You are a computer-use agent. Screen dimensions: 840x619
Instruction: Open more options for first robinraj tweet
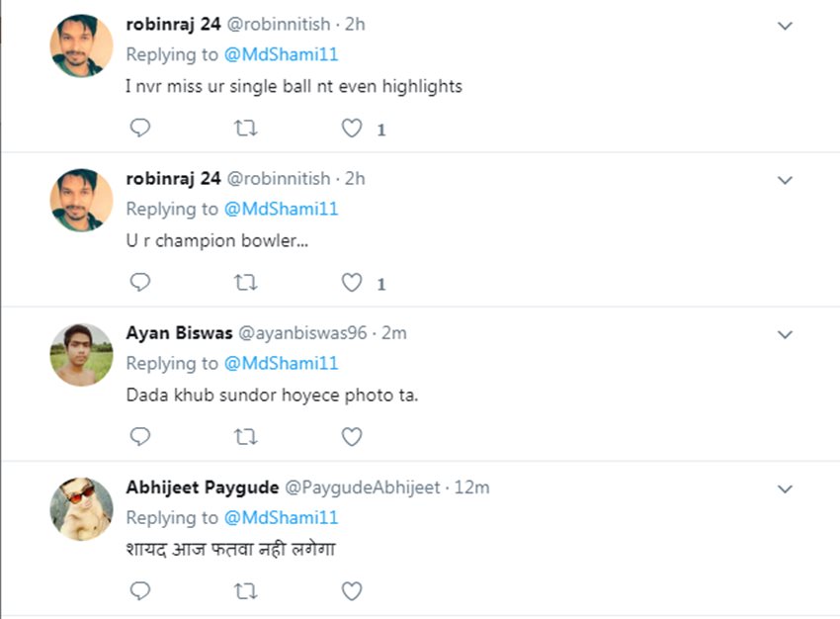tap(785, 26)
